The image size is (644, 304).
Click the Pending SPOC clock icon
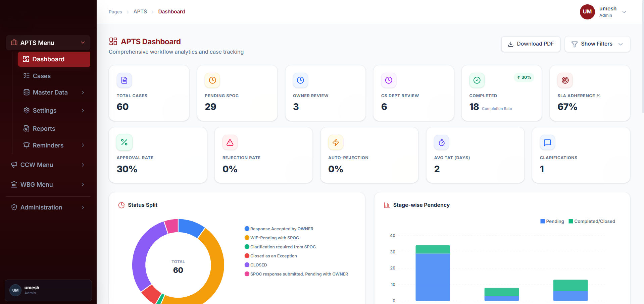click(x=212, y=80)
